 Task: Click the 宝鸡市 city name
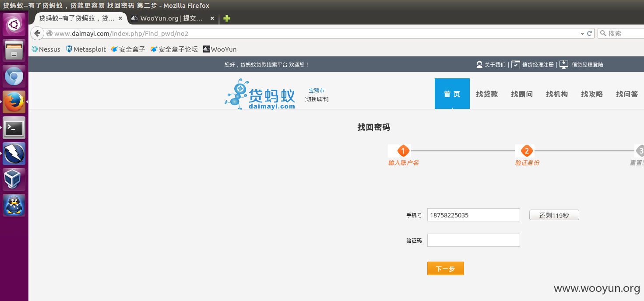pyautogui.click(x=317, y=91)
